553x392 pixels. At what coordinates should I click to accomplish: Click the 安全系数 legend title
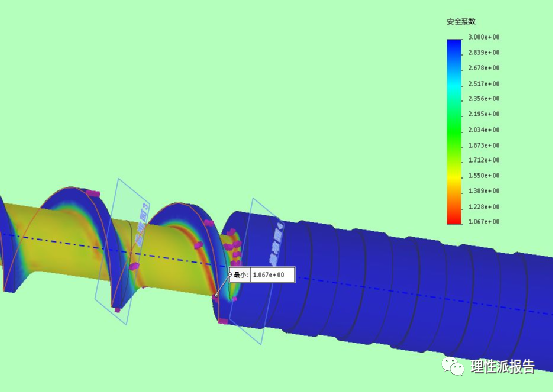[x=461, y=22]
